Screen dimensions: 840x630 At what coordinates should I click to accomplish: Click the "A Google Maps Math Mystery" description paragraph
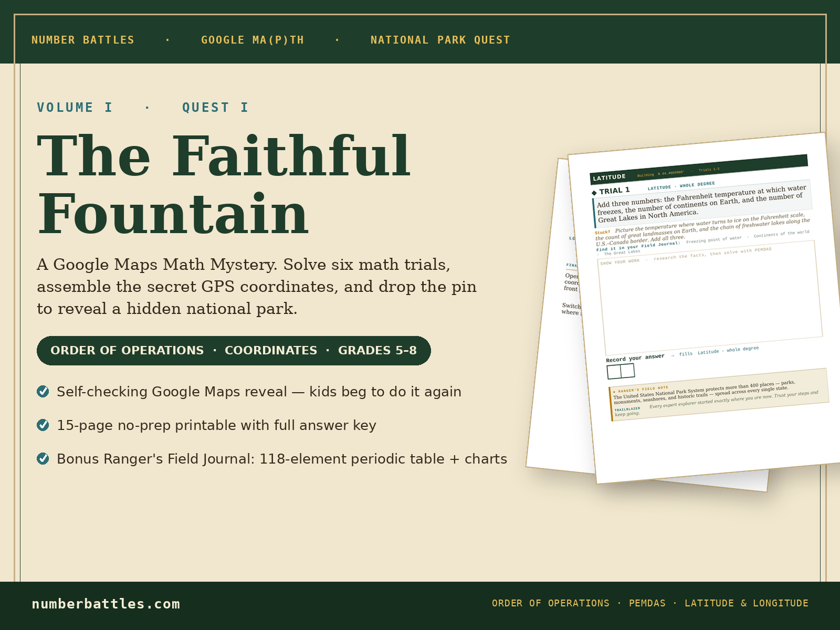tap(257, 287)
